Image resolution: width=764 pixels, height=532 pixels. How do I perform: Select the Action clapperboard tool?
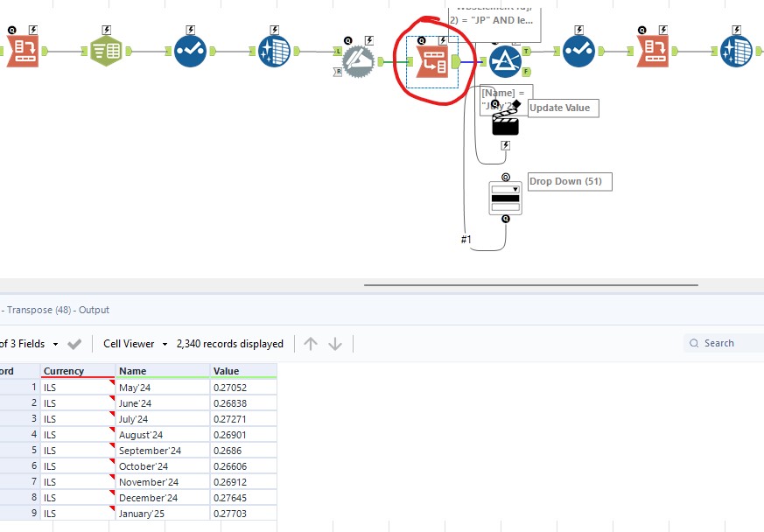pyautogui.click(x=505, y=122)
